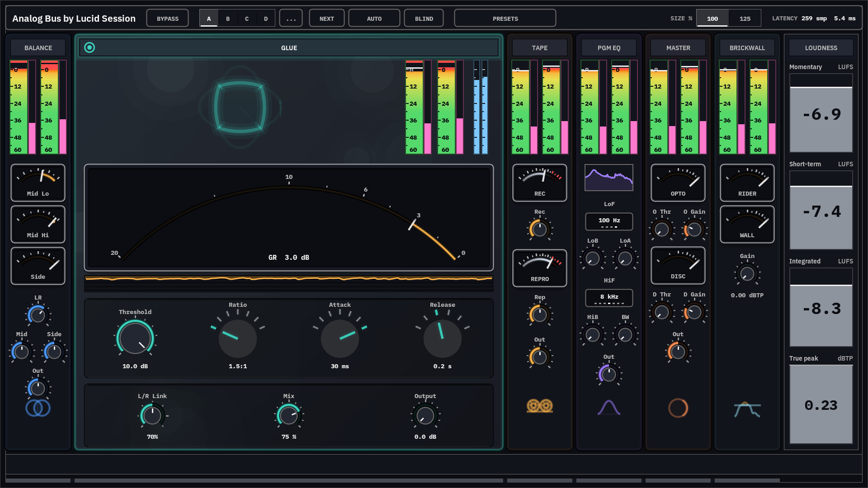Open the PGM EQ module tab
868x488 pixels.
[609, 47]
